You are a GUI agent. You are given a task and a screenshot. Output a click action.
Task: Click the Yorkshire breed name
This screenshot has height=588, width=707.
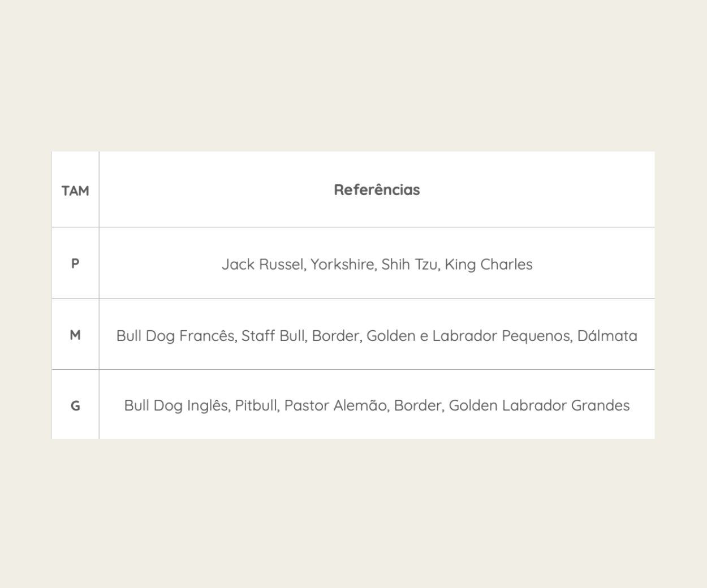[342, 265]
